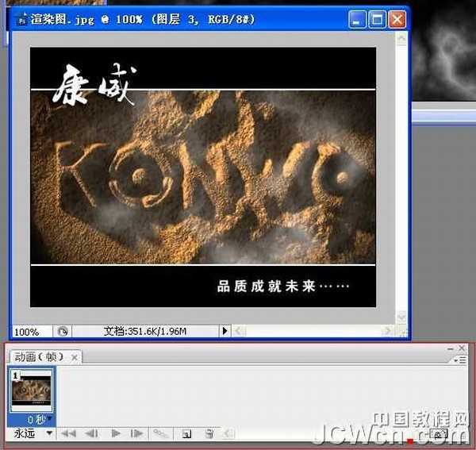Open the animation panel flyout menu
The width and height of the screenshot is (476, 450).
pyautogui.click(x=463, y=360)
